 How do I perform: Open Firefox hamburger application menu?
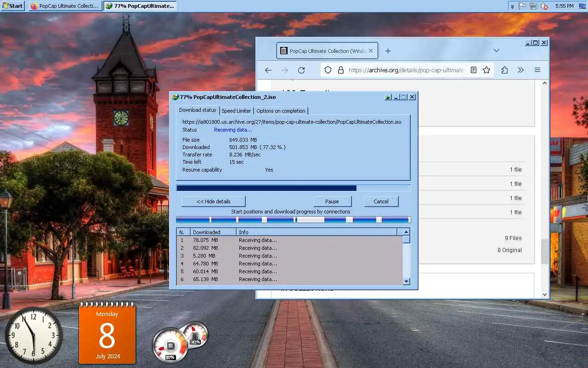537,70
